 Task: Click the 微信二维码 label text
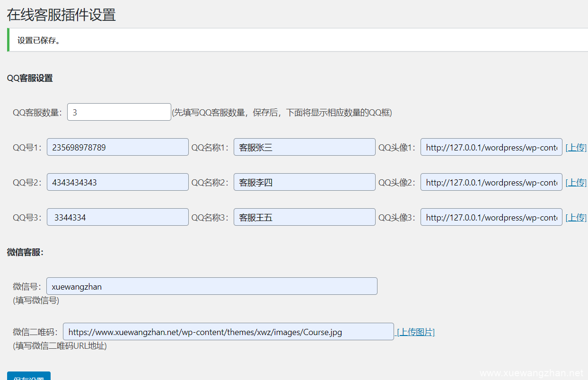[36, 332]
